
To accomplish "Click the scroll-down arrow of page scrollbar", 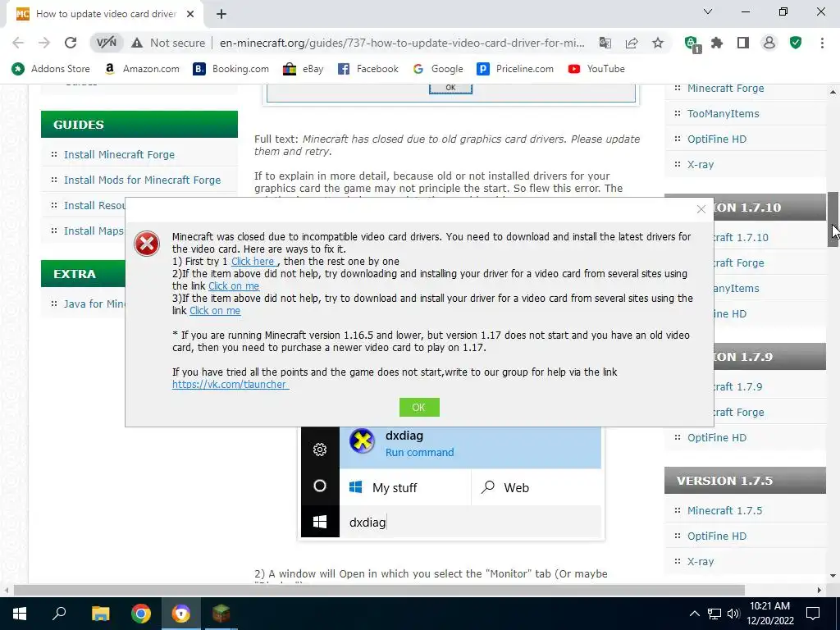I will point(833,576).
